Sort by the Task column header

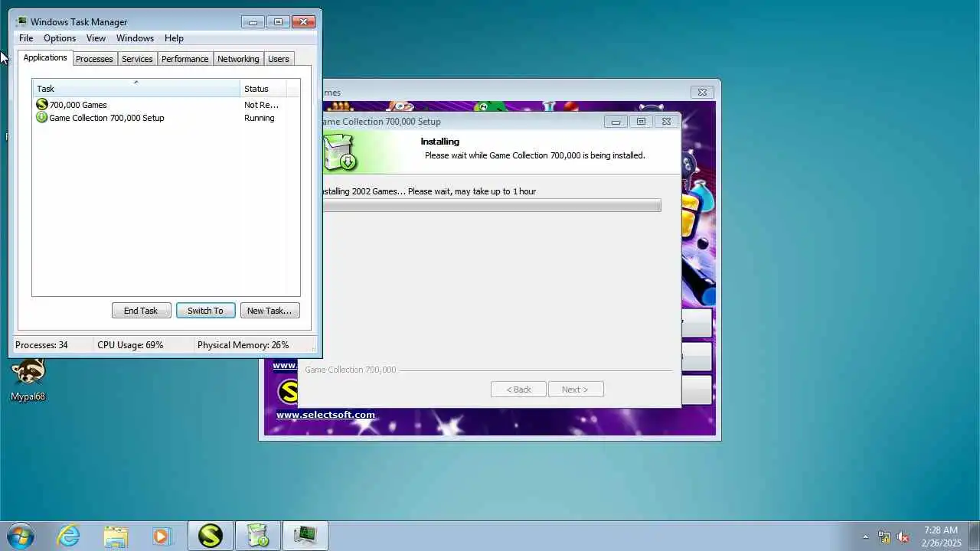coord(136,88)
